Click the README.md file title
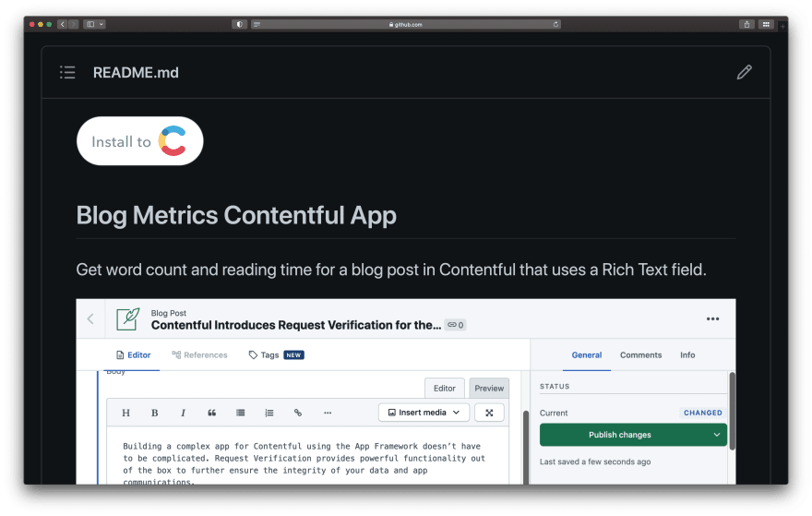The height and width of the screenshot is (516, 812). [x=136, y=73]
